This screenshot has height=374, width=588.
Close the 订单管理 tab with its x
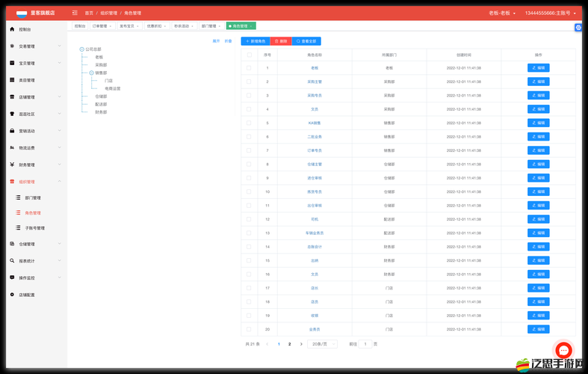coord(111,26)
